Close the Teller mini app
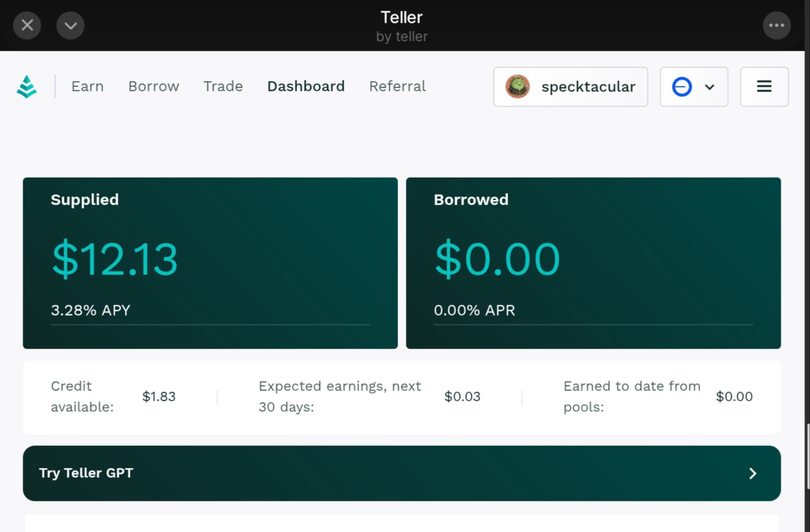The image size is (810, 532). click(27, 26)
